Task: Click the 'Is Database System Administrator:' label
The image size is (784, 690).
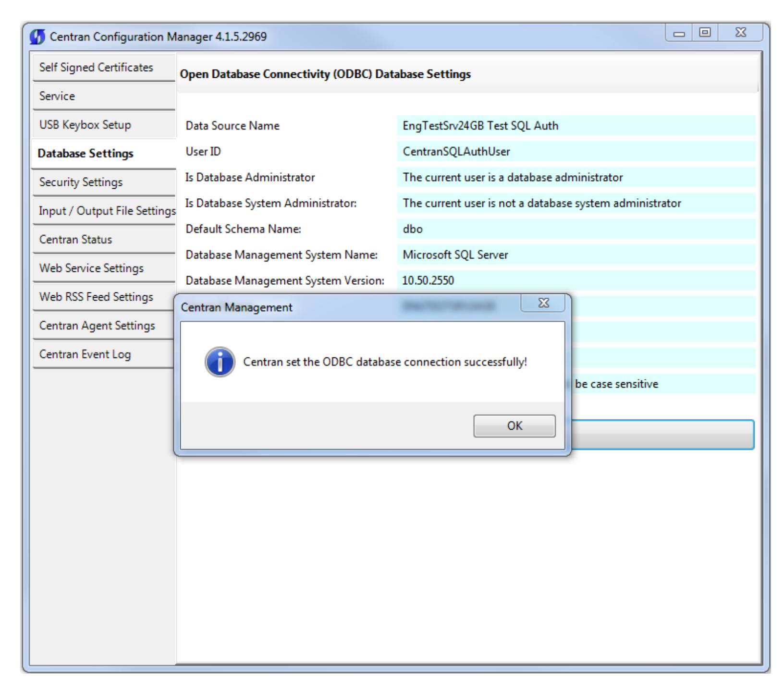Action: pyautogui.click(x=271, y=204)
